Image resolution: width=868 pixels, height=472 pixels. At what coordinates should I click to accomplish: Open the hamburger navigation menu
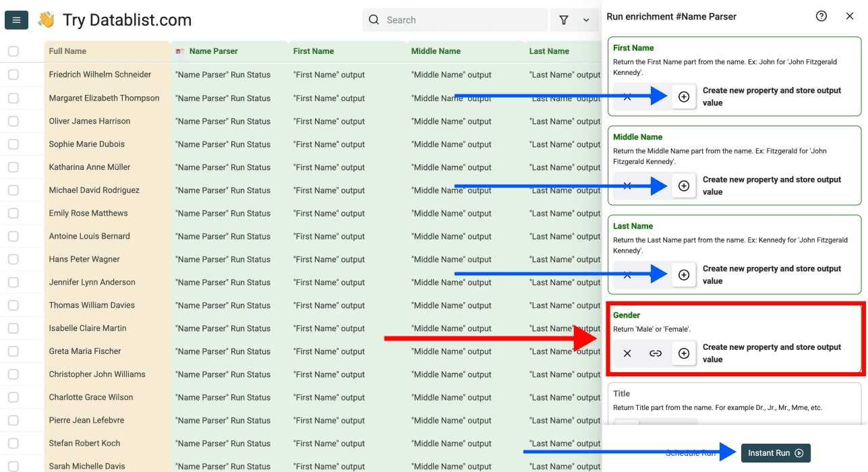click(x=16, y=20)
